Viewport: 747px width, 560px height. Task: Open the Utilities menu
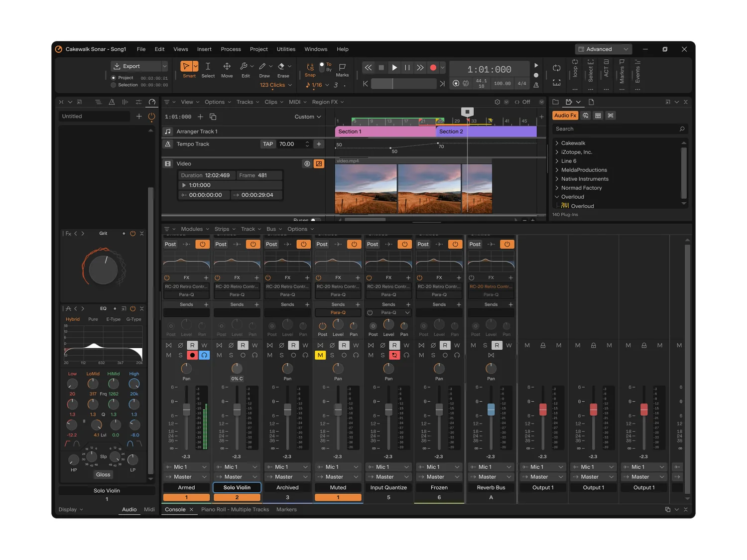(286, 49)
